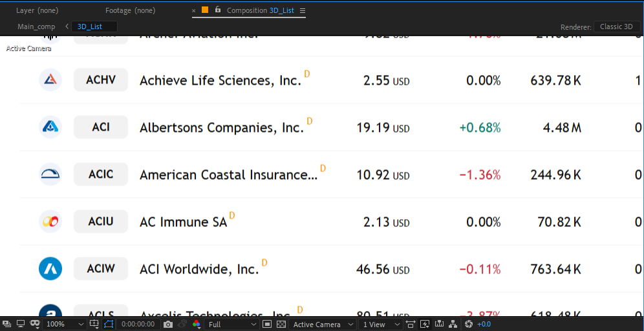Switch to the Footage (none) tab
Image resolution: width=644 pixels, height=331 pixels.
click(x=130, y=10)
